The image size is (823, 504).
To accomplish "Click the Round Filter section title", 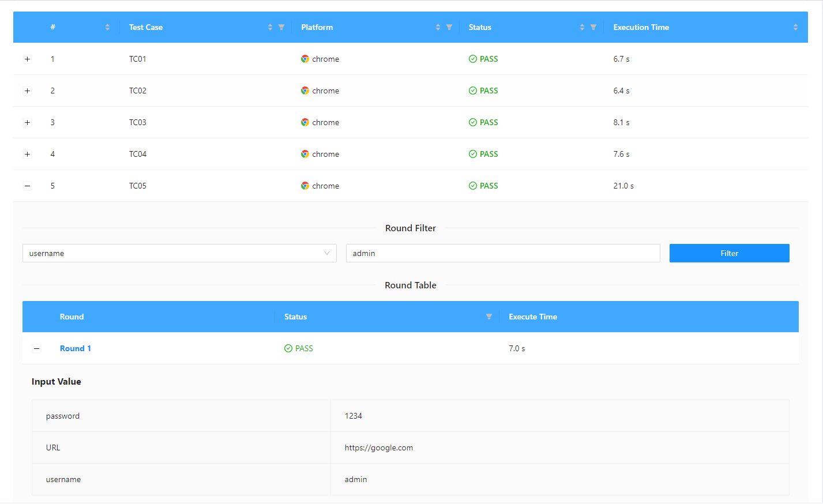I will tap(411, 228).
